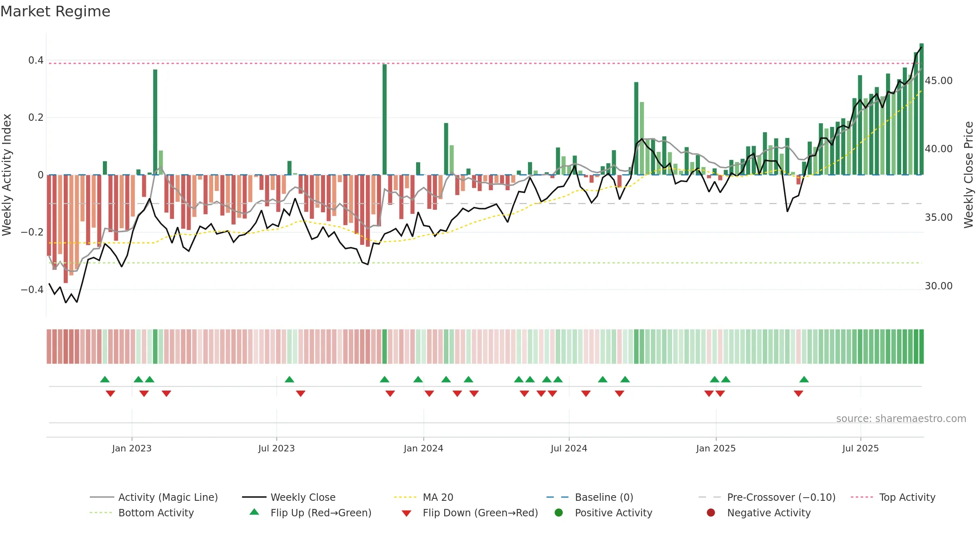980x551 pixels.
Task: Toggle the Activity (Magic Line) legend entry
Action: [154, 497]
